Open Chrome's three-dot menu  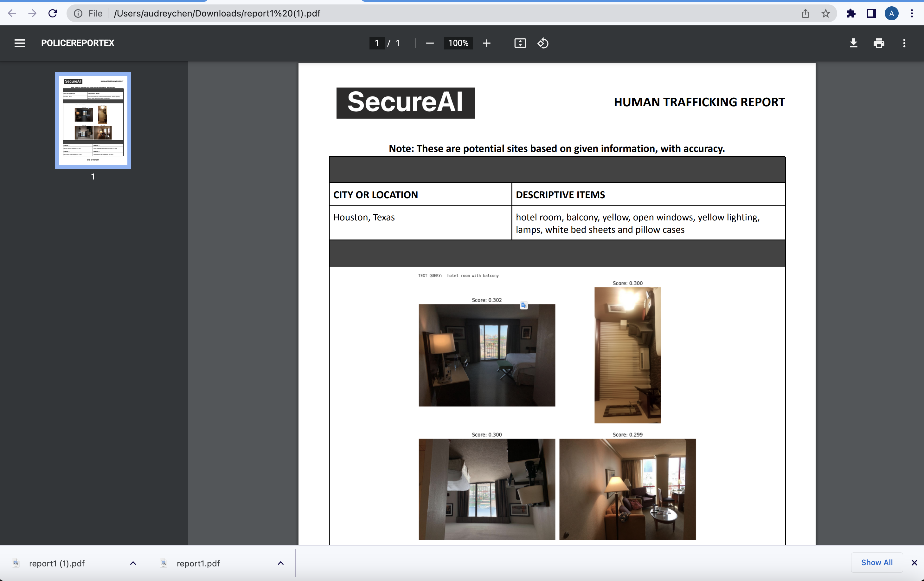(912, 13)
